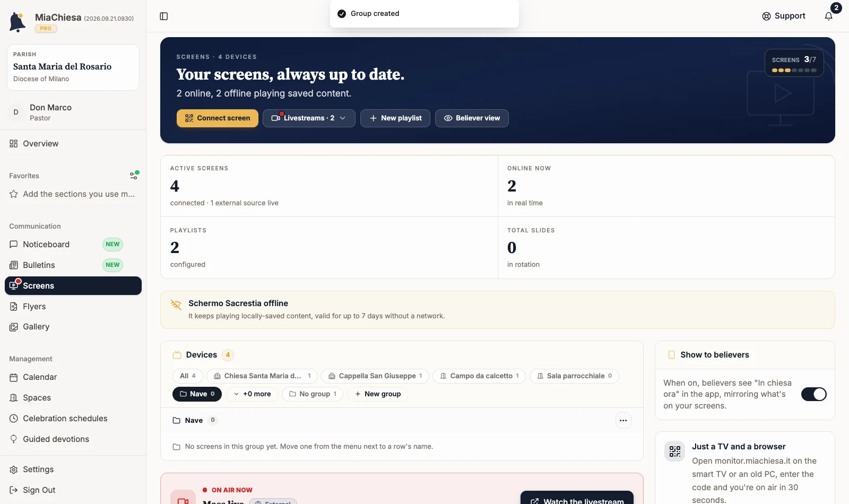Click Watch the livestream button
Viewport: 849px width, 504px height.
click(577, 499)
